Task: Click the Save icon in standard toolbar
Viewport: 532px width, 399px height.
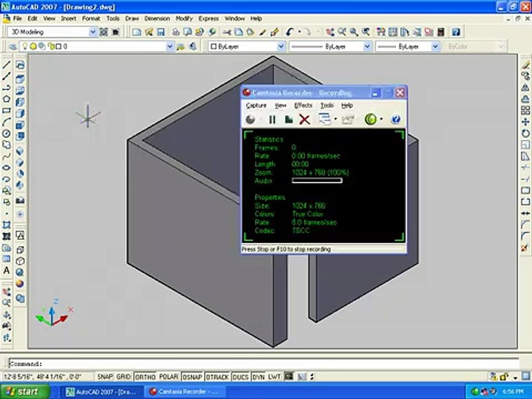Action: point(161,32)
